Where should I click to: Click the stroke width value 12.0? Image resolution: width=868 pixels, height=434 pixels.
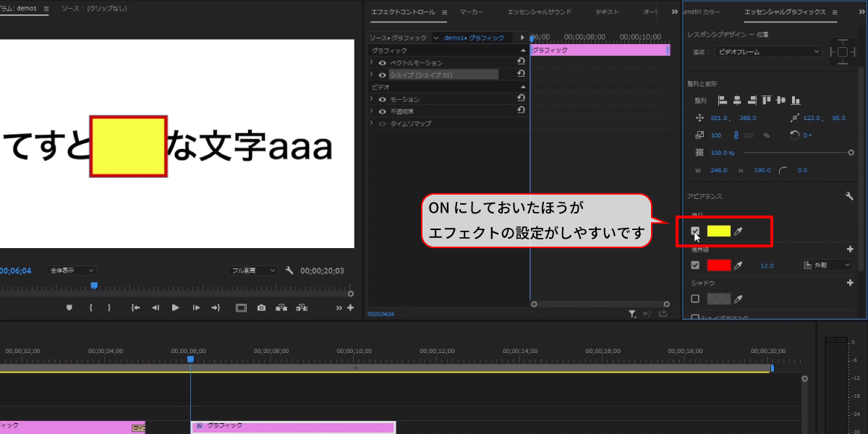pyautogui.click(x=767, y=265)
